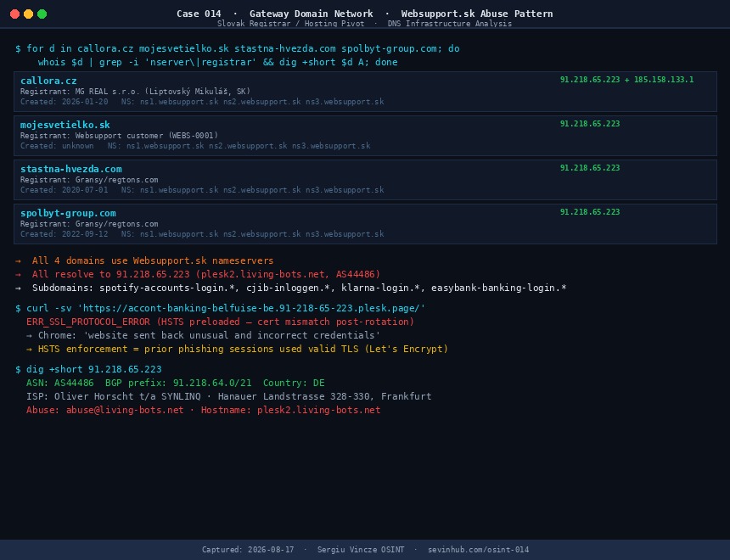Click the IP pair 91.218.65.223 + 185.158.133.1
Screen dimensions: 730x560
point(626,80)
